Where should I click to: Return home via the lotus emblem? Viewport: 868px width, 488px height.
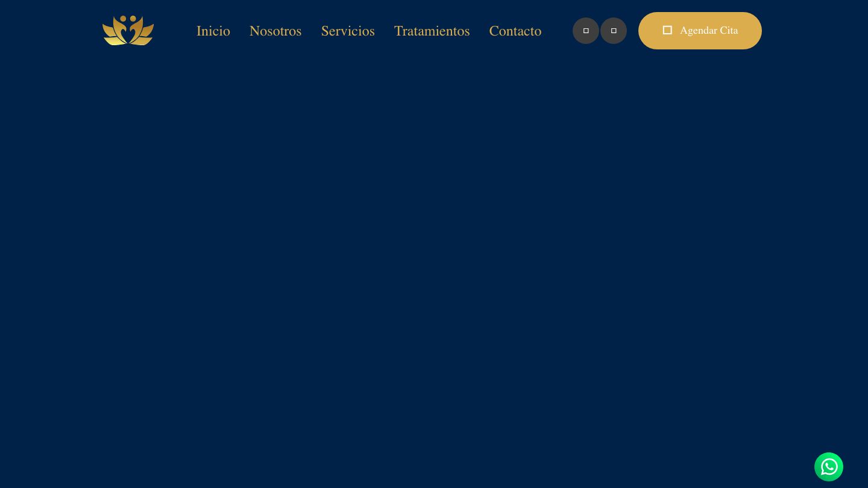[x=128, y=31]
